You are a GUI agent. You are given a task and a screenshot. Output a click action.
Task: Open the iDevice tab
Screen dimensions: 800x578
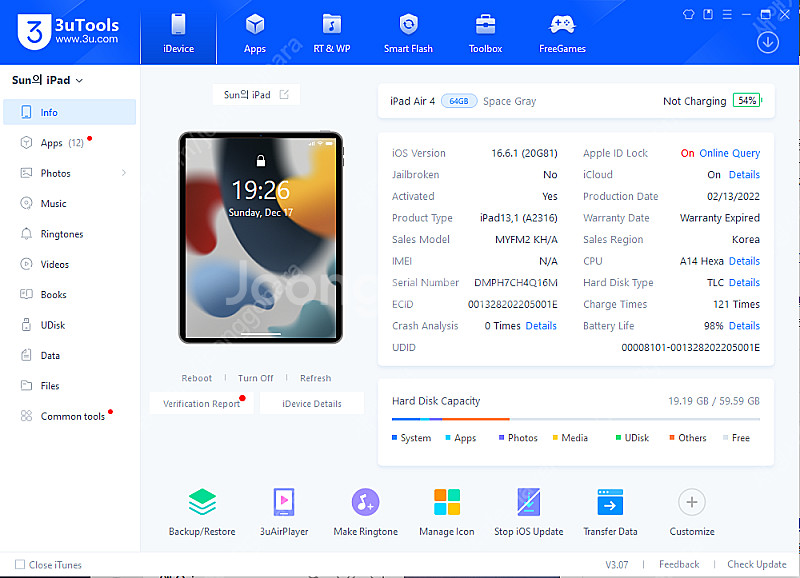tap(178, 33)
